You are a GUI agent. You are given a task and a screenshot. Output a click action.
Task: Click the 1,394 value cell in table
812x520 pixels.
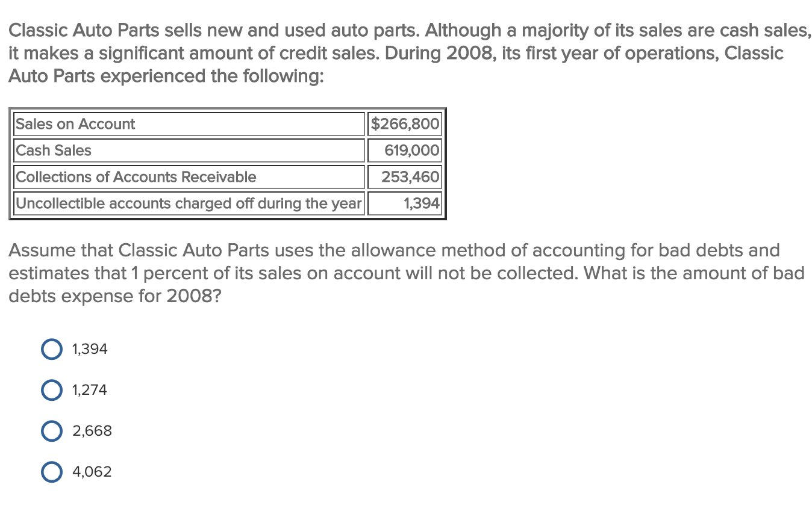point(405,203)
